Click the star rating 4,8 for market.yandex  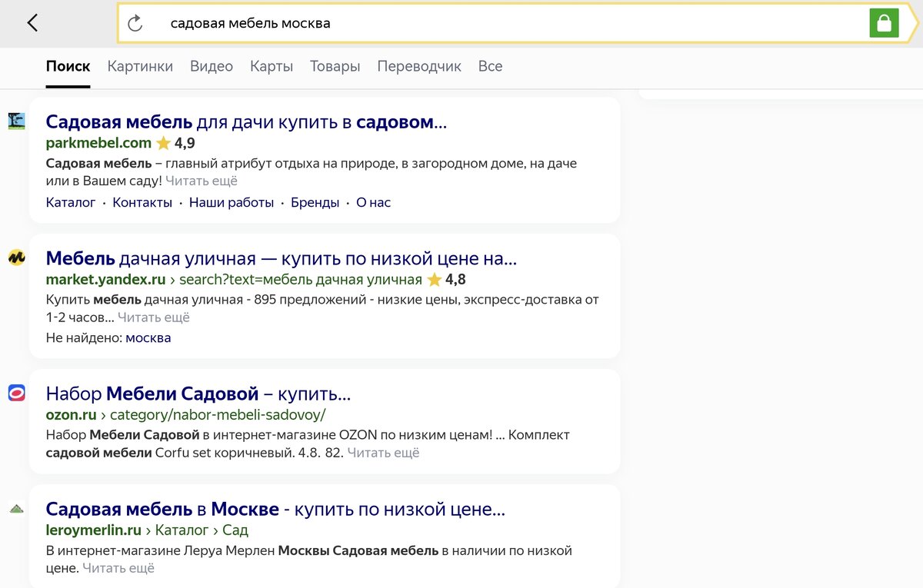coord(447,280)
